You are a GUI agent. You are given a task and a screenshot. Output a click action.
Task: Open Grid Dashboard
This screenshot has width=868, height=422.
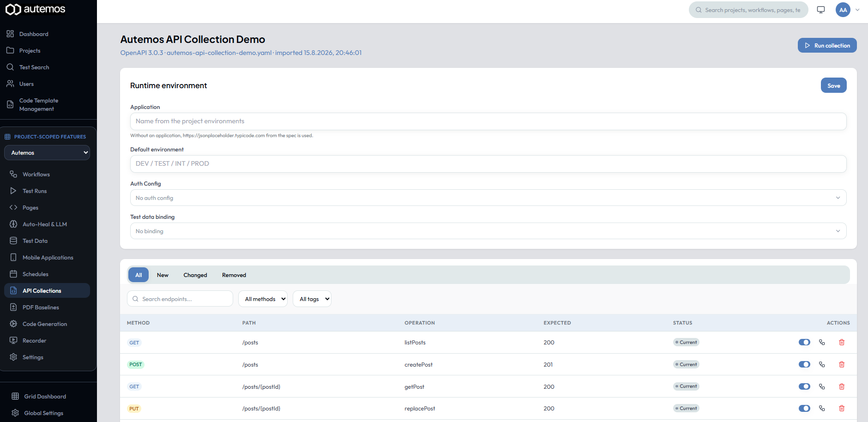[45, 397]
